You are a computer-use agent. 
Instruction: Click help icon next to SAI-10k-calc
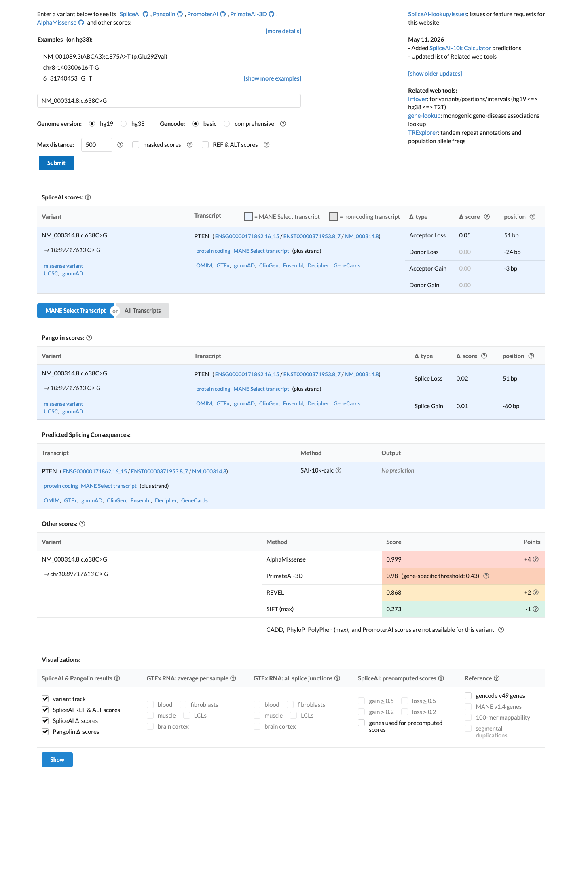[x=338, y=470]
